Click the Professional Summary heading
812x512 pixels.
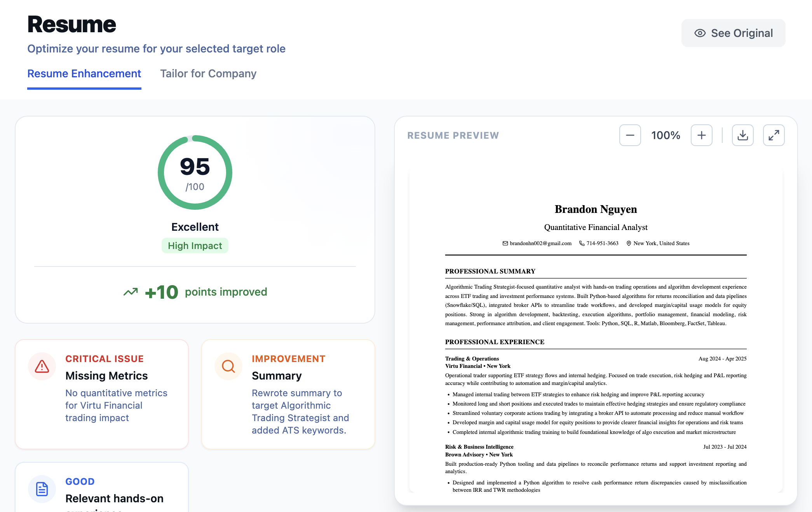490,271
